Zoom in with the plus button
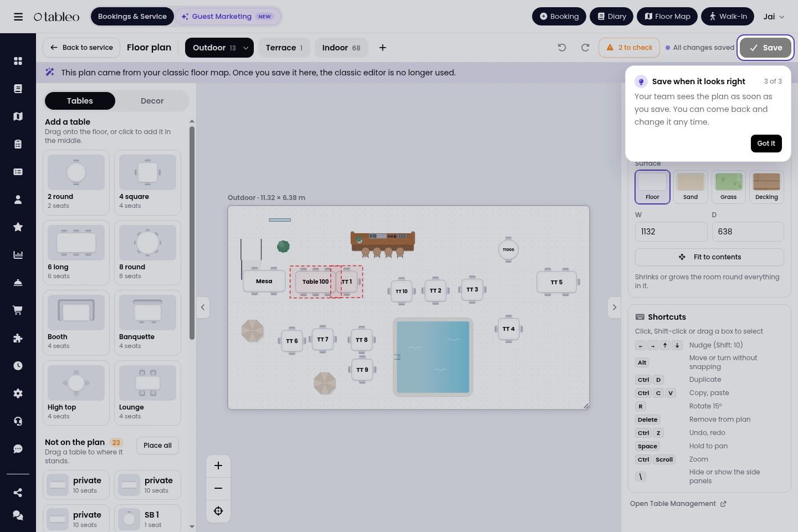The image size is (798, 532). [x=218, y=465]
